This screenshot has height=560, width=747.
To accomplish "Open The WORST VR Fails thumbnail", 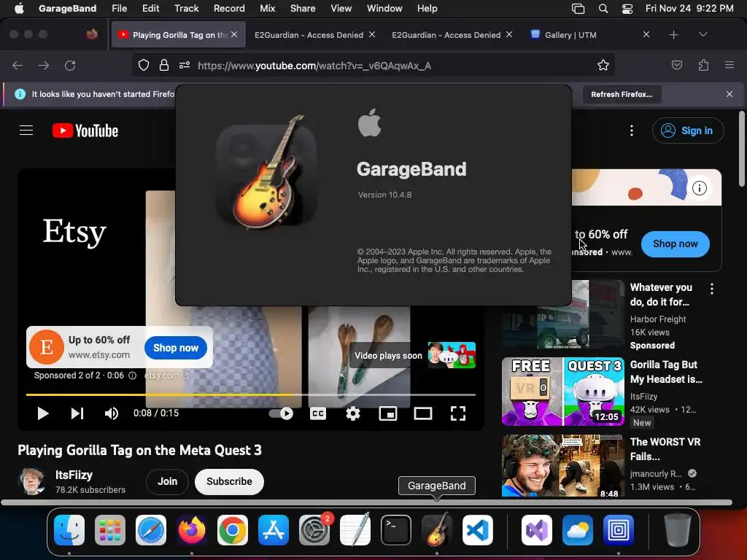I will [x=563, y=465].
